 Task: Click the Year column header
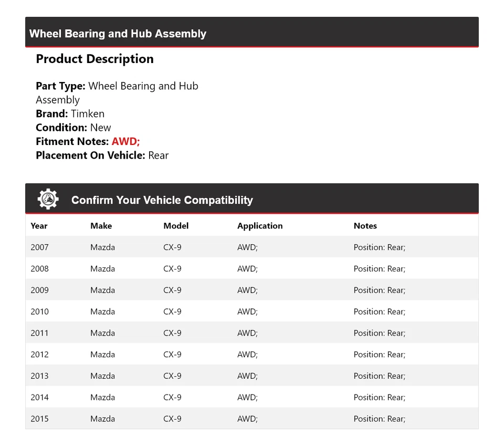39,226
